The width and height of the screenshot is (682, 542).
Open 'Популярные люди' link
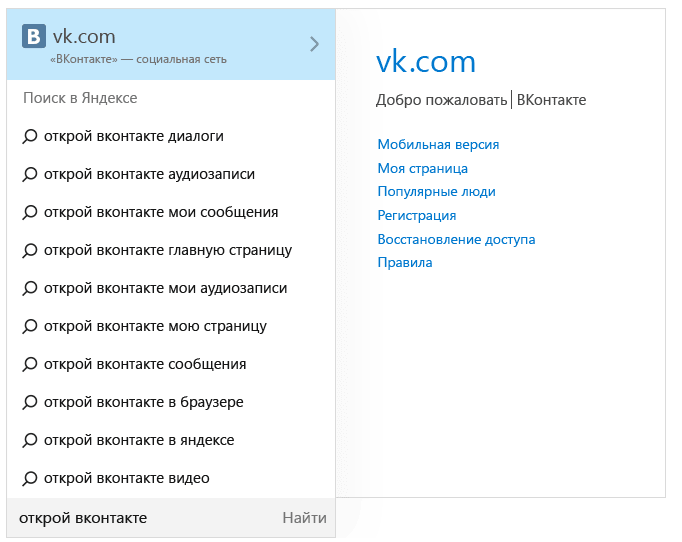pyautogui.click(x=436, y=192)
